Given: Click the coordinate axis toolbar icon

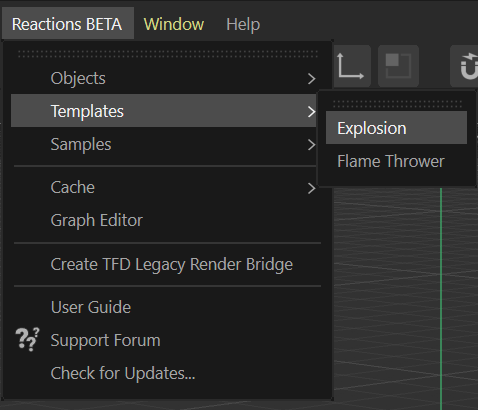Looking at the screenshot, I should pos(351,66).
